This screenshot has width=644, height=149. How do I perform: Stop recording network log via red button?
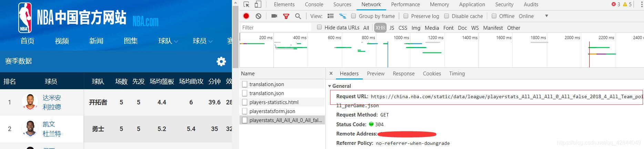246,16
